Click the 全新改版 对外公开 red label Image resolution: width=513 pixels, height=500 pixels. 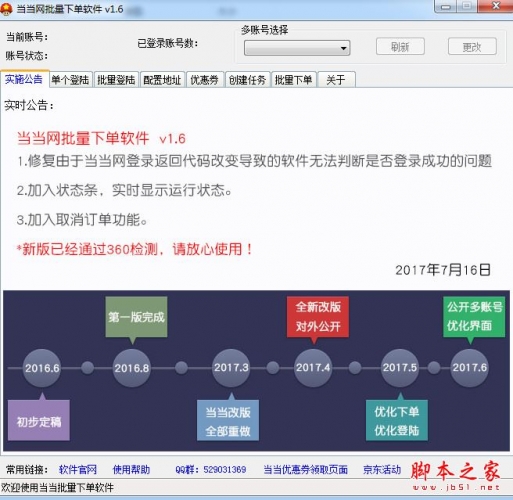pos(318,317)
